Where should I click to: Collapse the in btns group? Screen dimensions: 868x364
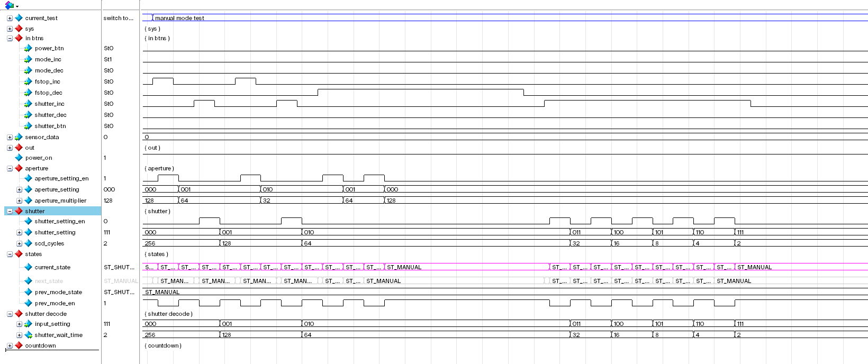tap(10, 38)
